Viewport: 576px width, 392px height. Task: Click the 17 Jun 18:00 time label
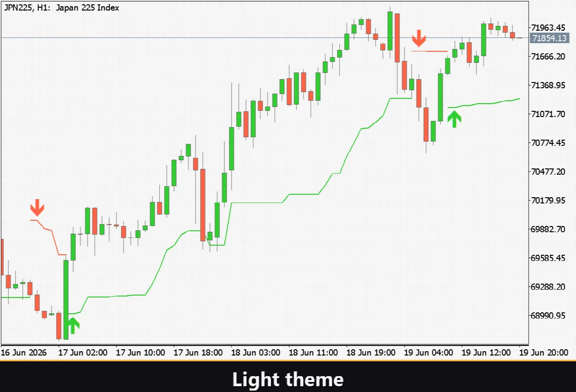tap(198, 353)
